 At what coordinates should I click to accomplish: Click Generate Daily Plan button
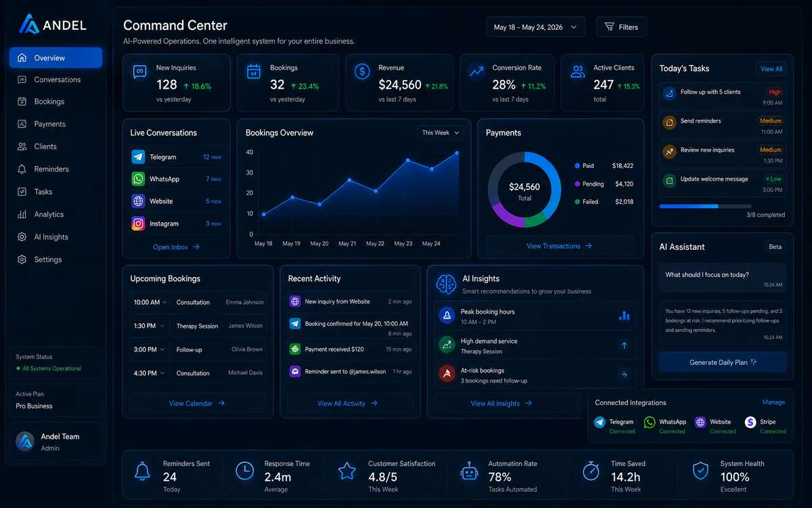coord(723,362)
